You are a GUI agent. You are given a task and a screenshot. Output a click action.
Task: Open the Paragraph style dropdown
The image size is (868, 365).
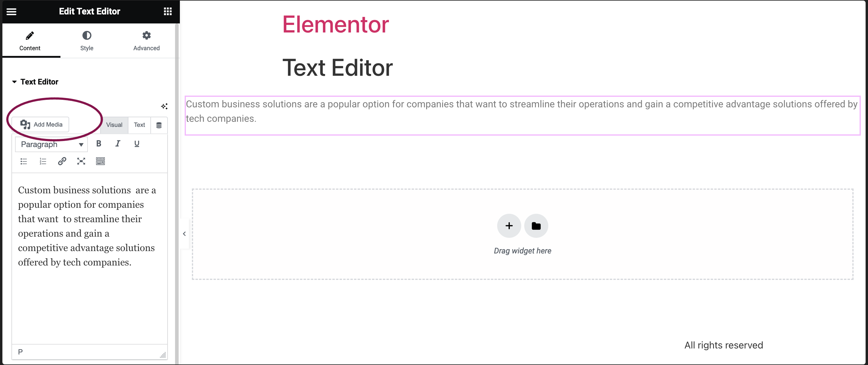pyautogui.click(x=50, y=144)
